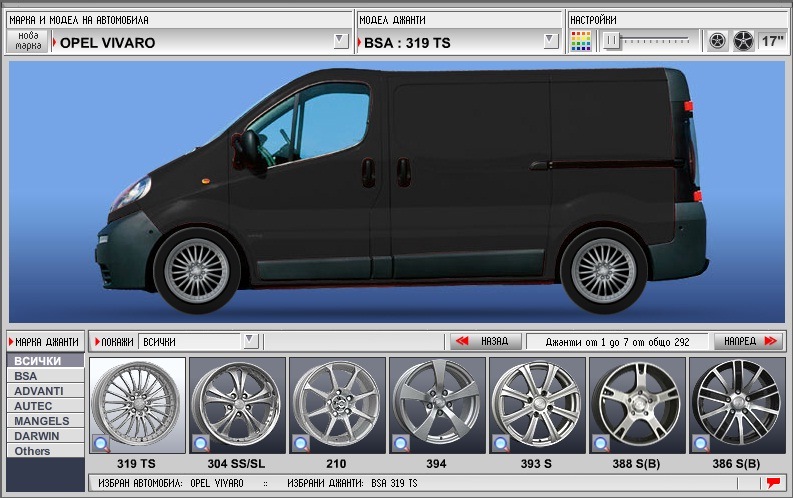Zoom the 388 S(B) wheel magnifier
The width and height of the screenshot is (793, 498).
click(x=601, y=443)
